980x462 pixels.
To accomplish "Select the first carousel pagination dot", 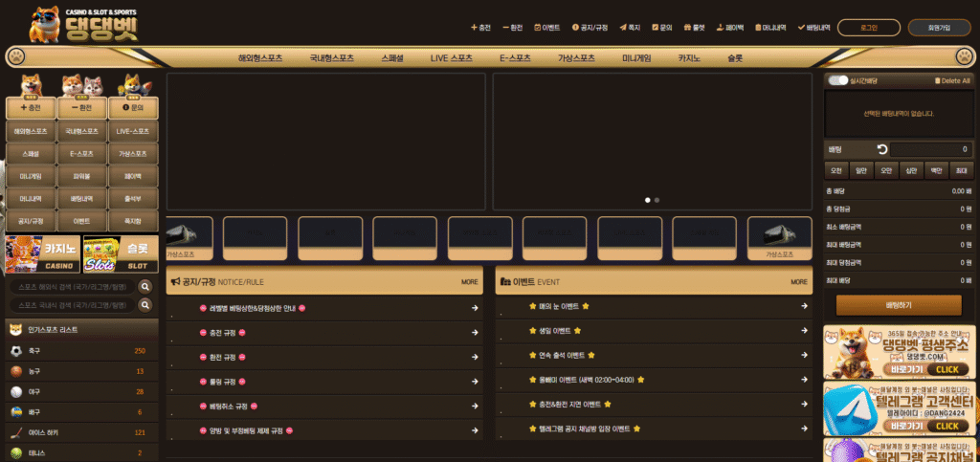I will [x=648, y=200].
